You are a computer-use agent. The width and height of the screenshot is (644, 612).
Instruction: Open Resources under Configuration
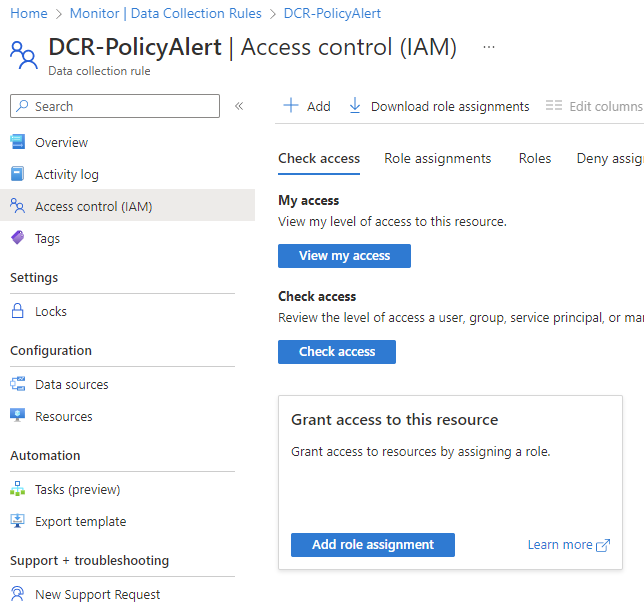click(64, 416)
